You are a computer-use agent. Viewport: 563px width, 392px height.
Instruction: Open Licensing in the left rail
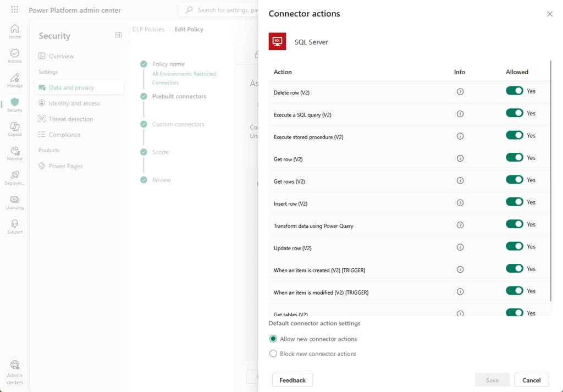coord(15,202)
